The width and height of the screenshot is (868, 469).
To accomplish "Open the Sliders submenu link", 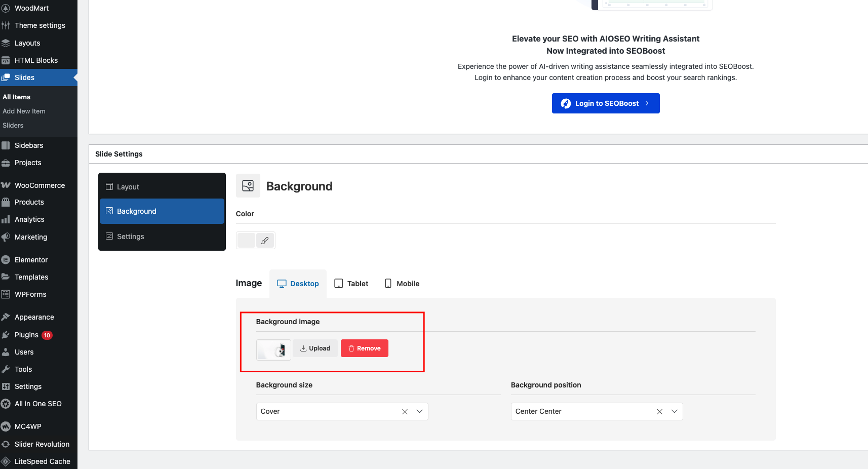I will pyautogui.click(x=13, y=125).
